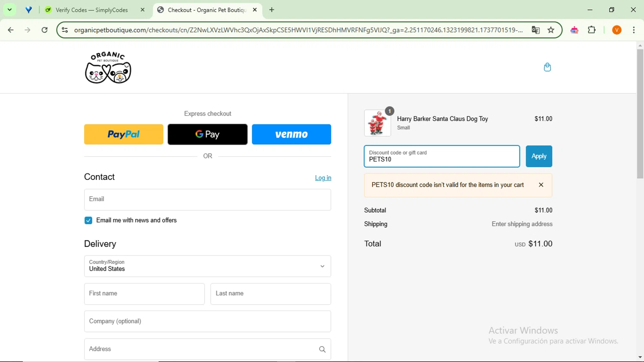Click the Express checkout heading
Viewport: 644px width, 362px height.
click(x=207, y=114)
